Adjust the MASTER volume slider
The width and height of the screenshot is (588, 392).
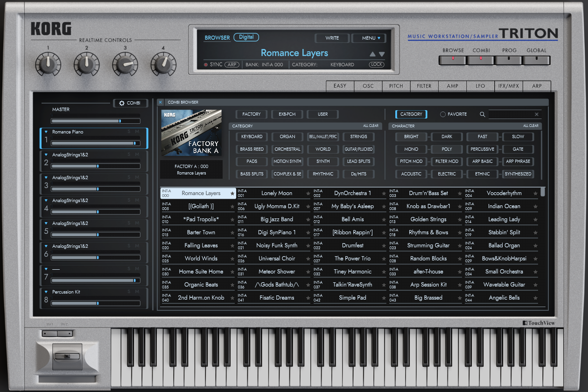coord(96,121)
